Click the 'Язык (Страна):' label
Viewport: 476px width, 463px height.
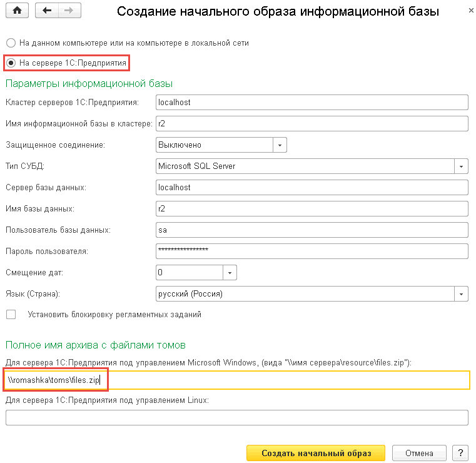point(33,293)
